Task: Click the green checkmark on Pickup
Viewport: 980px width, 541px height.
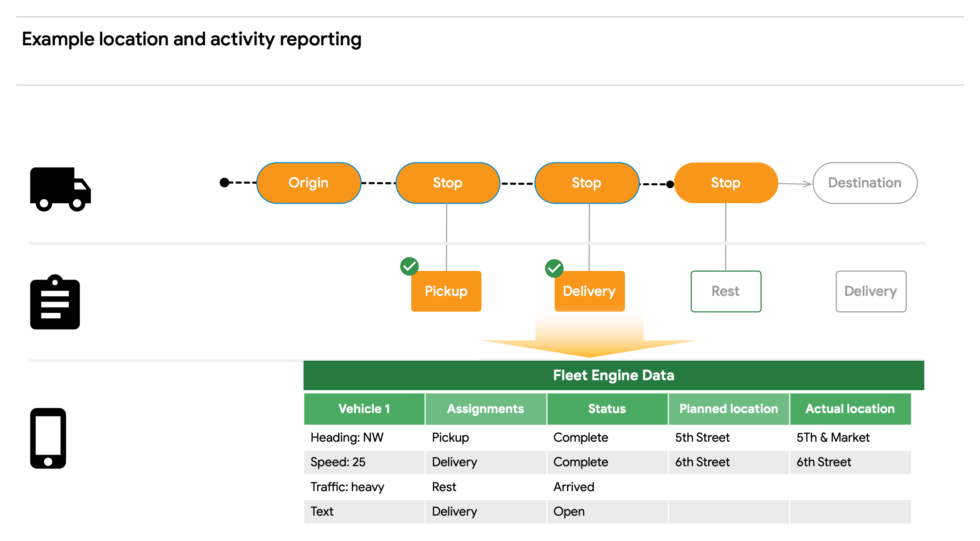Action: pyautogui.click(x=409, y=266)
